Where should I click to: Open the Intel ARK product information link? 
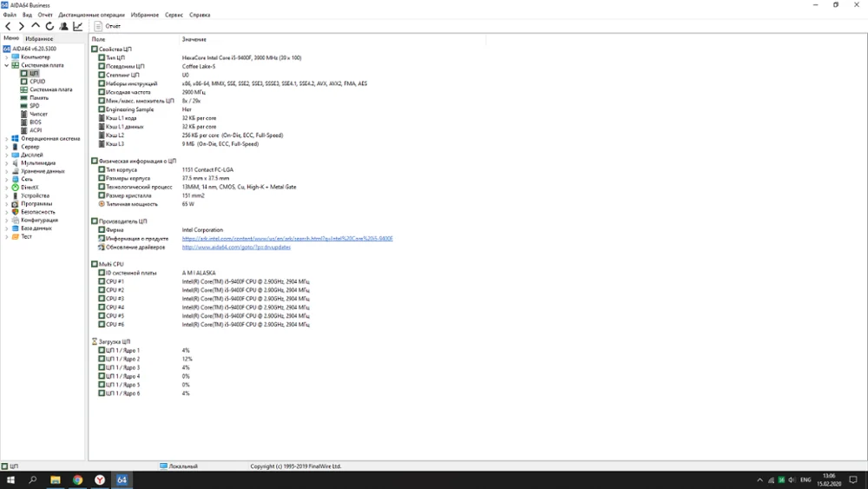click(287, 239)
